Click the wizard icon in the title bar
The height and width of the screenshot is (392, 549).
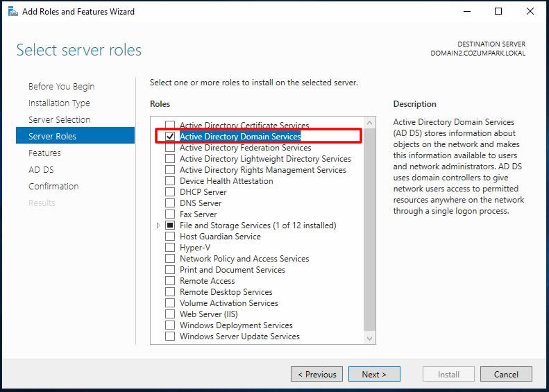click(x=13, y=12)
